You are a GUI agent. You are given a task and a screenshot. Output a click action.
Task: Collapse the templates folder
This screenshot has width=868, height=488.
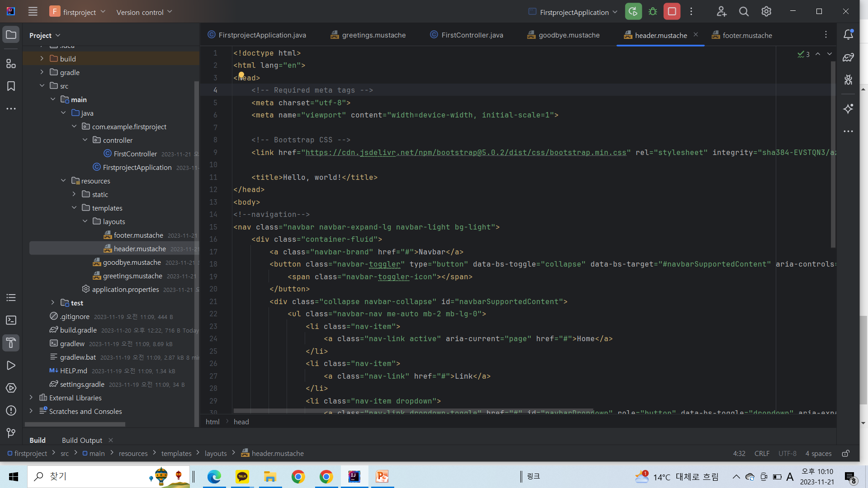(74, 208)
